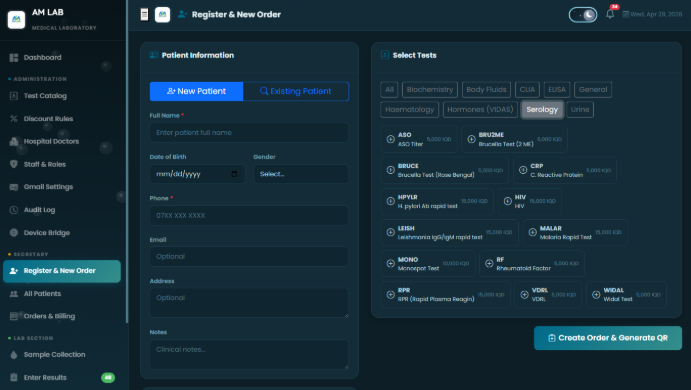Filter tests by Haematology
The width and height of the screenshot is (691, 390).
click(409, 110)
